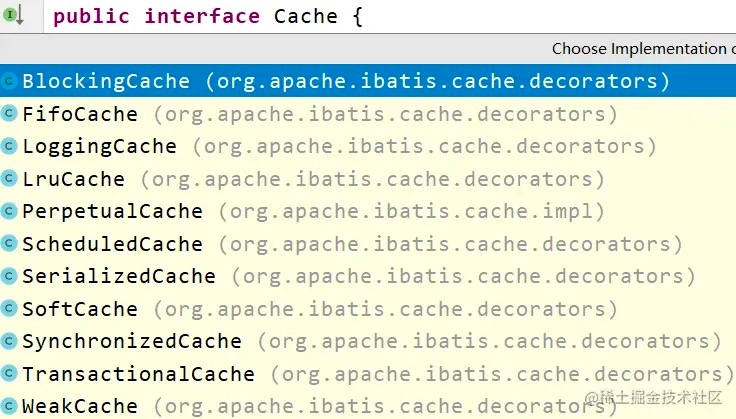Choose FifoCache in the implementation popup
The height and width of the screenshot is (419, 736).
80,114
